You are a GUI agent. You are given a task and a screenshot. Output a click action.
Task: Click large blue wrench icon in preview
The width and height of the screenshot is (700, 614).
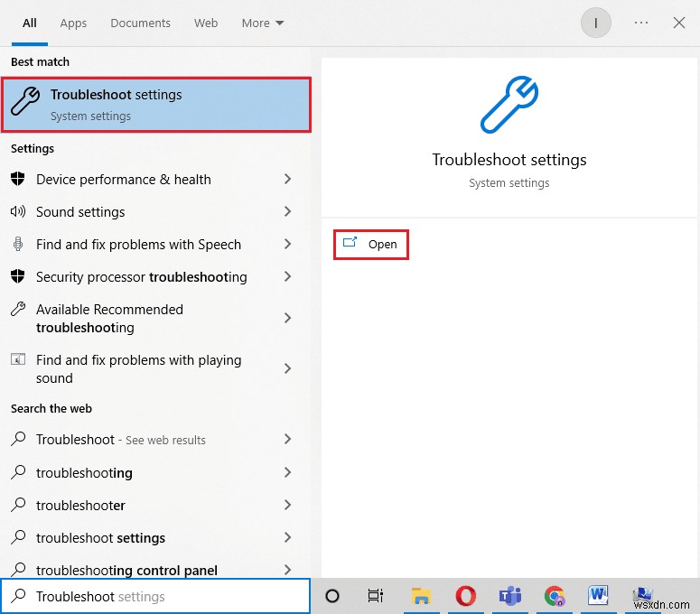click(509, 105)
